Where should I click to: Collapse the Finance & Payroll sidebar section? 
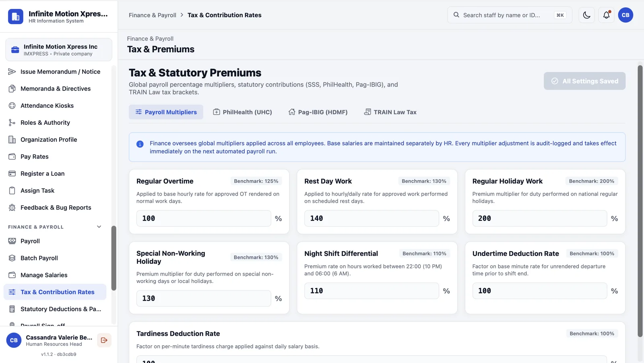point(99,227)
